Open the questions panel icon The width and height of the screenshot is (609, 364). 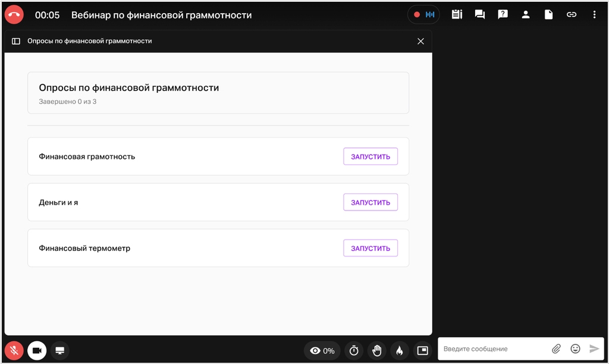click(503, 15)
